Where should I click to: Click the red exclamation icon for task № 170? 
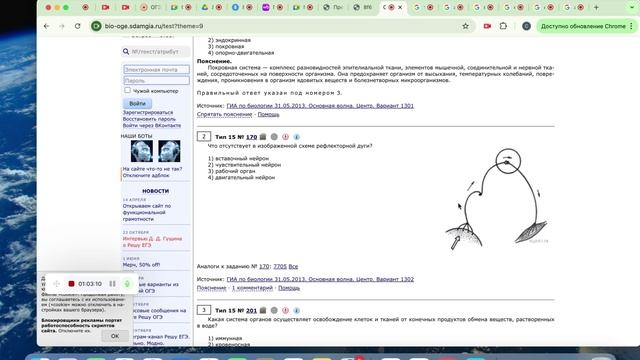[x=285, y=137]
